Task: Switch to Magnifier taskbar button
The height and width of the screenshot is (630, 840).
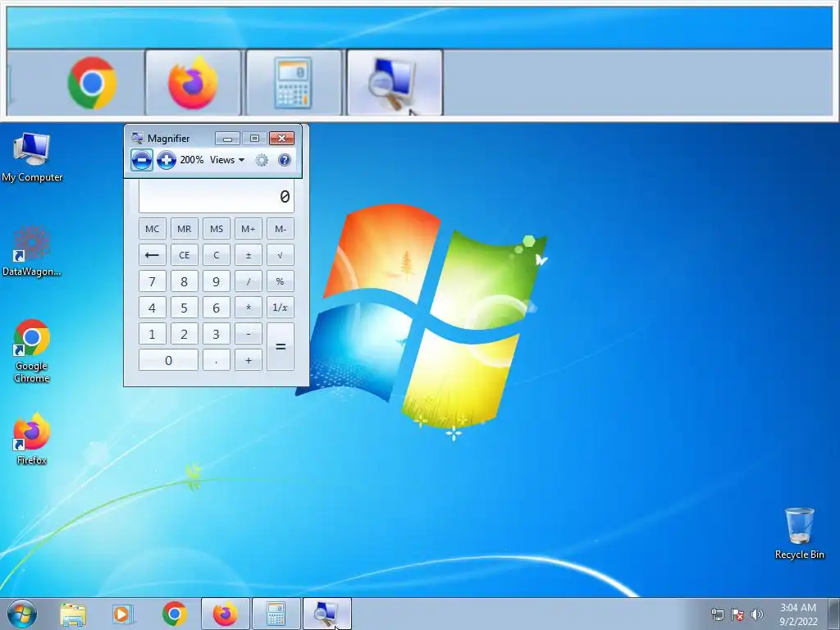Action: pyautogui.click(x=326, y=614)
